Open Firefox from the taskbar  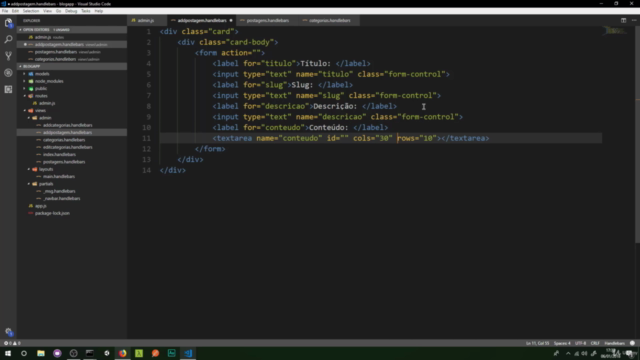coord(122,353)
